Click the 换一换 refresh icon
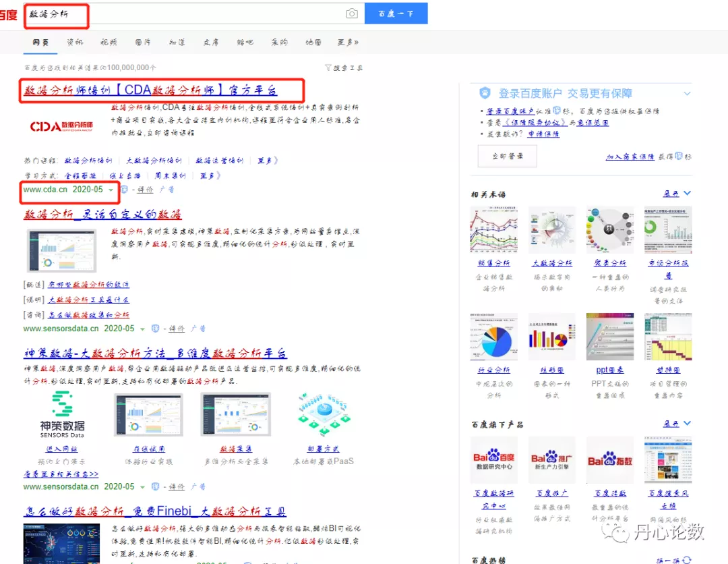Image resolution: width=728 pixels, height=564 pixels. (687, 560)
